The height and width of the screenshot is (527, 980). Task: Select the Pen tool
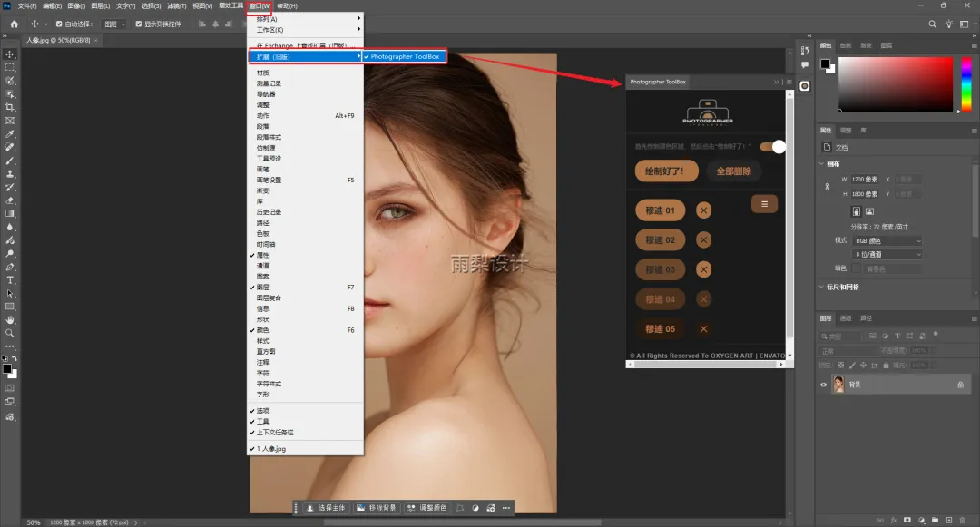[10, 267]
